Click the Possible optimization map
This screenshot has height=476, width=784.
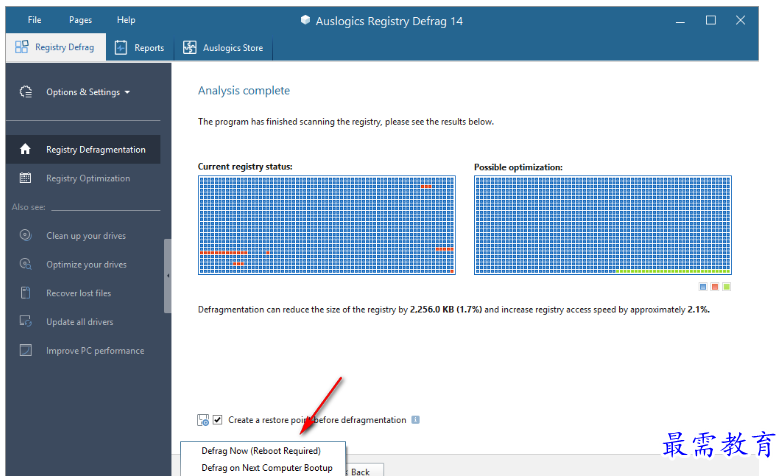coord(603,225)
